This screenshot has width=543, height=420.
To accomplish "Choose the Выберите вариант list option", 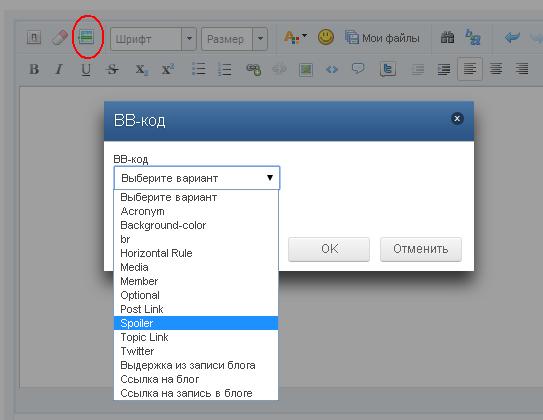I will pos(196,197).
